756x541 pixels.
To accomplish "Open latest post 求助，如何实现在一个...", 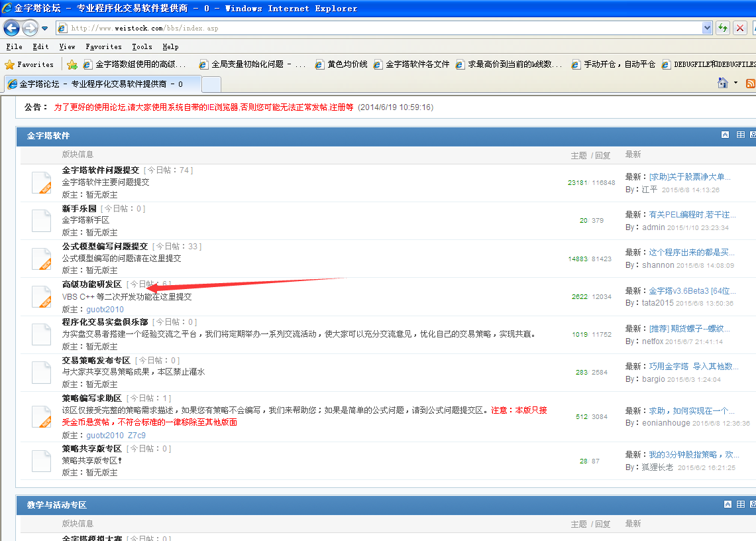I will point(691,410).
